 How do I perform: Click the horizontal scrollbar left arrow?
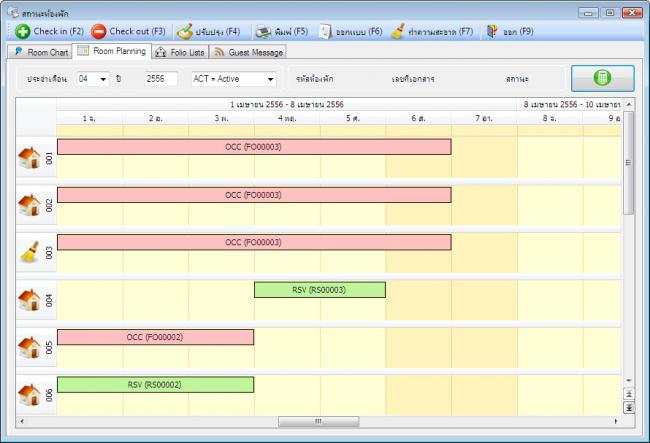point(22,421)
